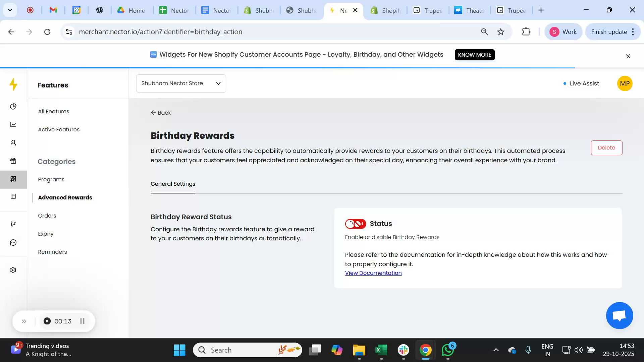Screen dimensions: 644x362
Task: Open Finish update menu via kebab icon
Action: [633, 32]
